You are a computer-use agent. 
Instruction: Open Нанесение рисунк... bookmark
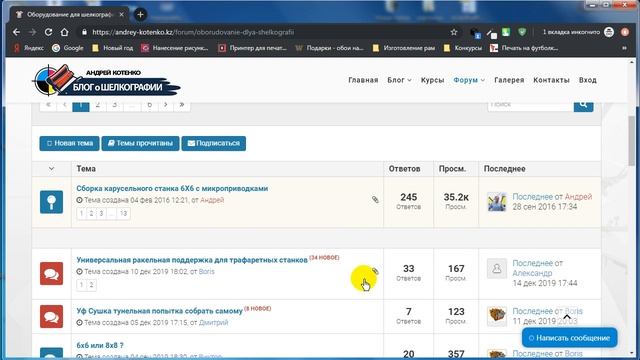[x=175, y=48]
